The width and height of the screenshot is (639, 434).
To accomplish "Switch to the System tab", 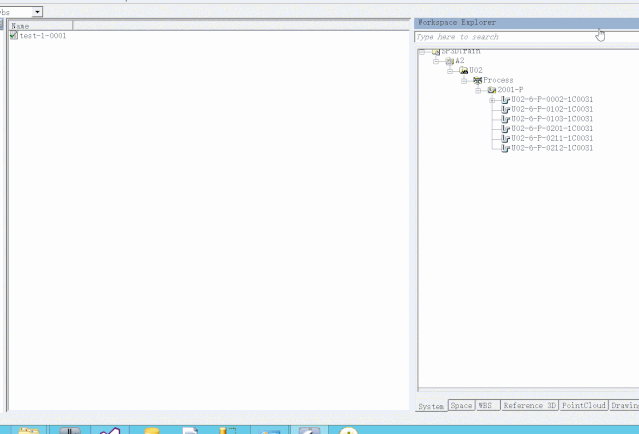I will [x=431, y=406].
